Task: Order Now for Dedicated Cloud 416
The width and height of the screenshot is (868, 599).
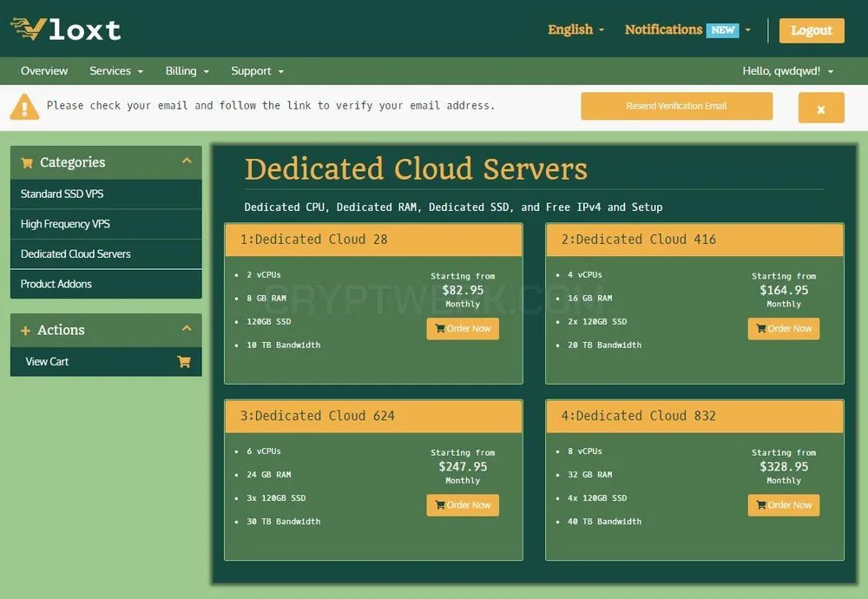Action: 783,328
